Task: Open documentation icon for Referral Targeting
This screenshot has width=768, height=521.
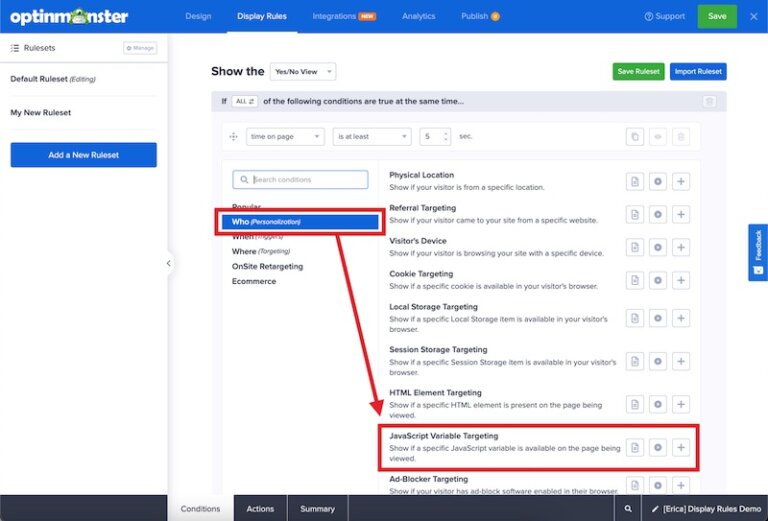Action: 634,214
